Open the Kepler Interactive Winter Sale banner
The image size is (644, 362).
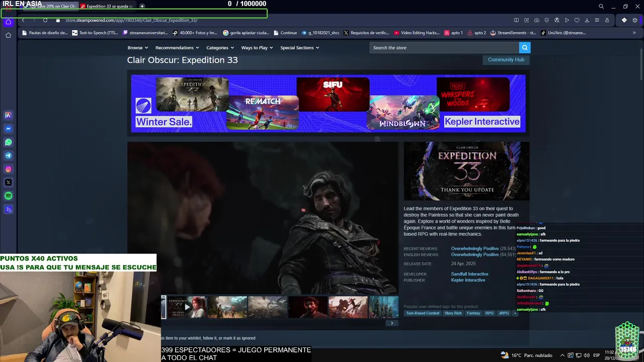click(328, 103)
